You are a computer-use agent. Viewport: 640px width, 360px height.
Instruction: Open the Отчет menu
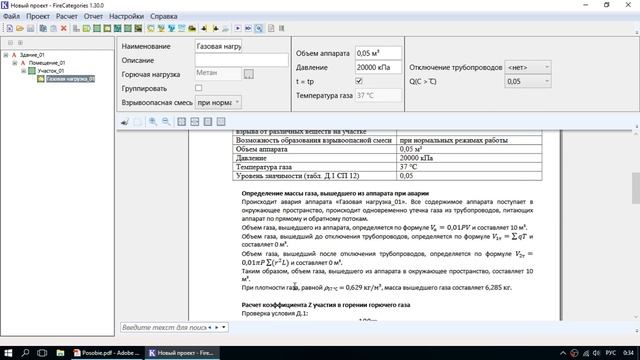93,16
